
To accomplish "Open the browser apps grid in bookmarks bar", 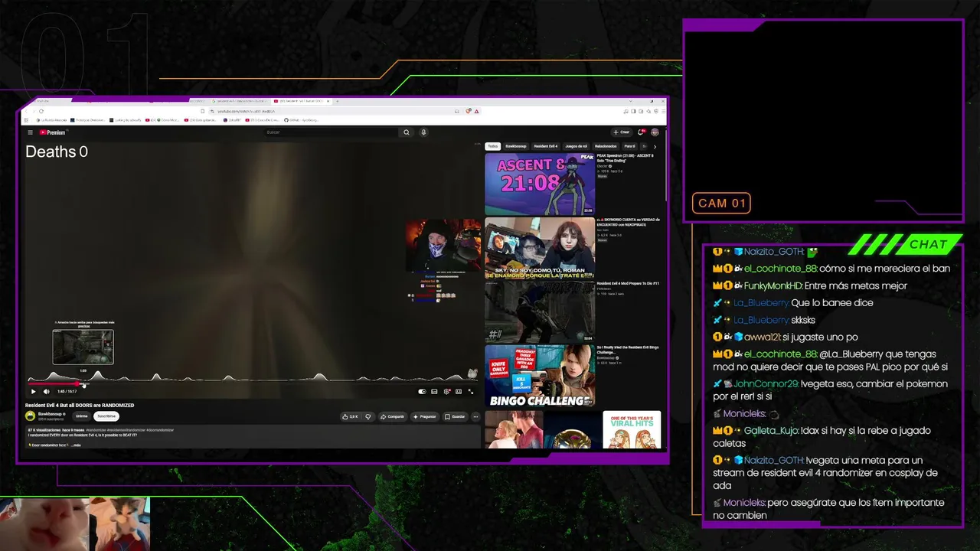I will 27,120.
